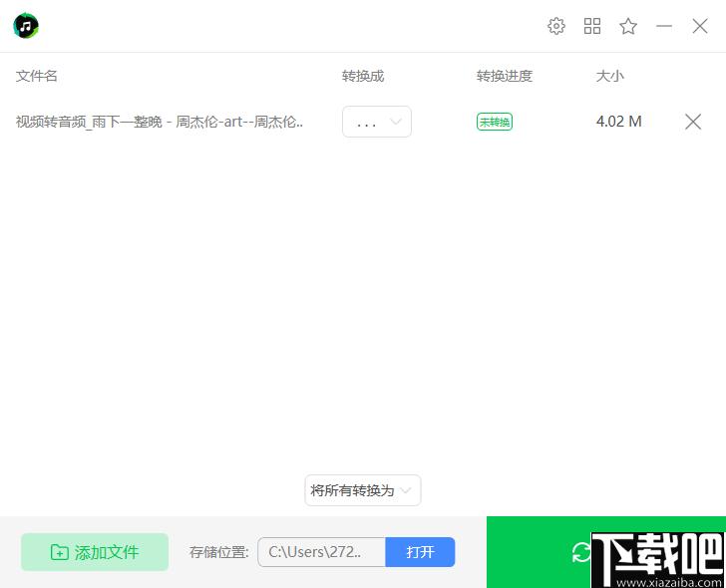Click the 4.02 M size value
726x588 pixels.
tap(618, 122)
